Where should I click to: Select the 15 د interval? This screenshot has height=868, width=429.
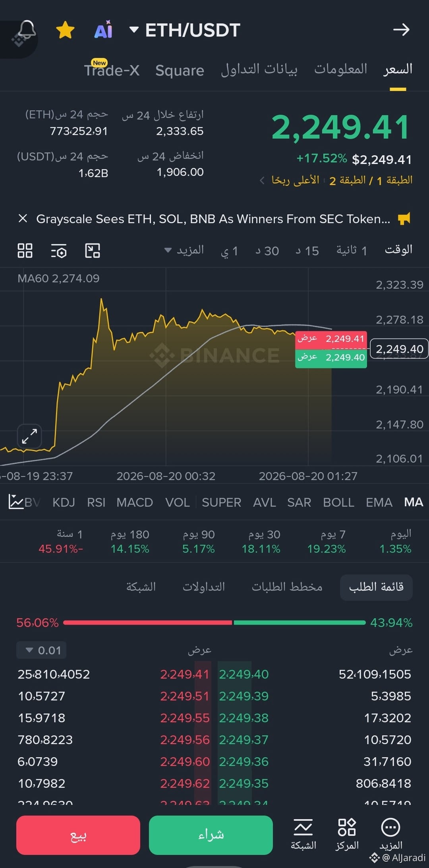point(307,251)
